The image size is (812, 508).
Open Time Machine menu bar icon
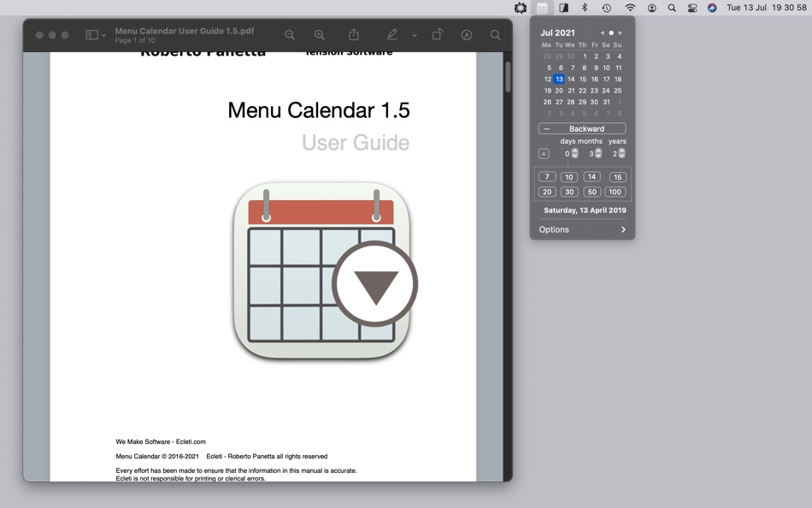(606, 8)
